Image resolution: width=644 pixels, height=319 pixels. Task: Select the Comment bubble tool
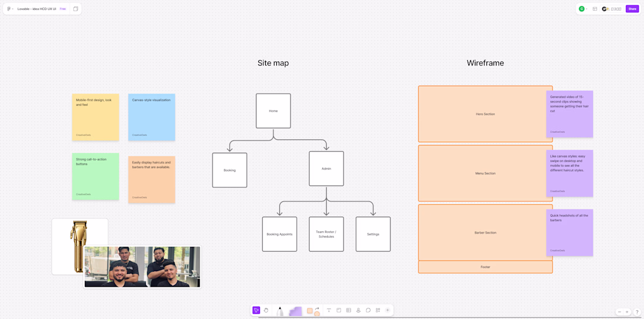pyautogui.click(x=368, y=310)
